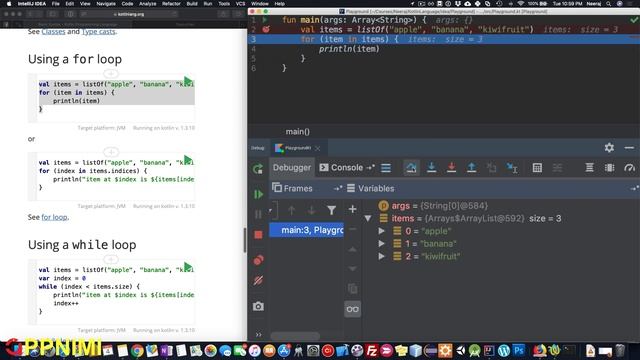This screenshot has height=360, width=640.
Task: Collapse the items variable node
Action: 368,218
